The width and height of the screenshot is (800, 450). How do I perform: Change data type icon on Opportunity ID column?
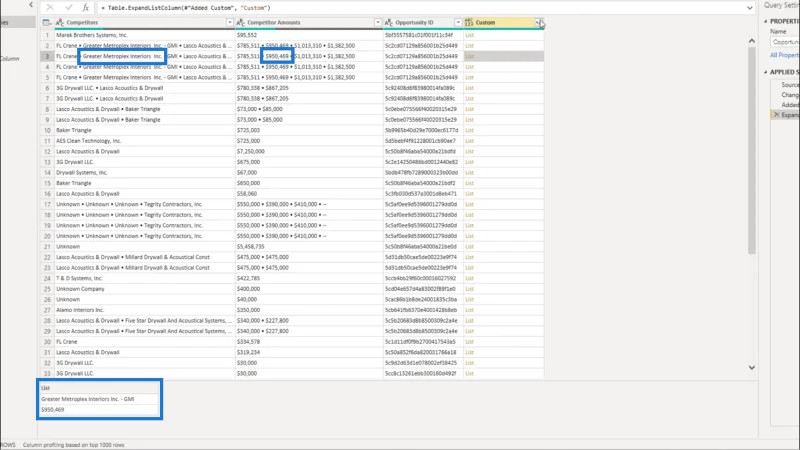pos(389,22)
